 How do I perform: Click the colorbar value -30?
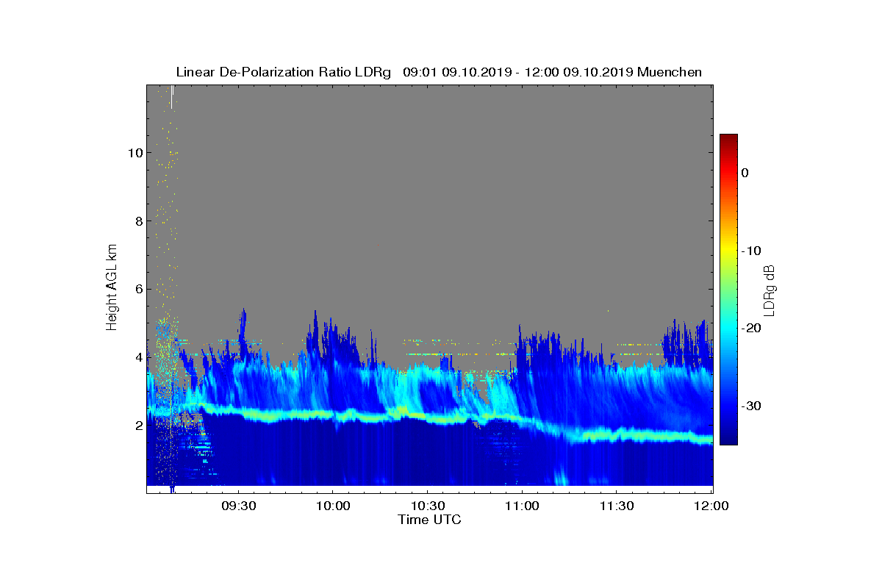[751, 406]
